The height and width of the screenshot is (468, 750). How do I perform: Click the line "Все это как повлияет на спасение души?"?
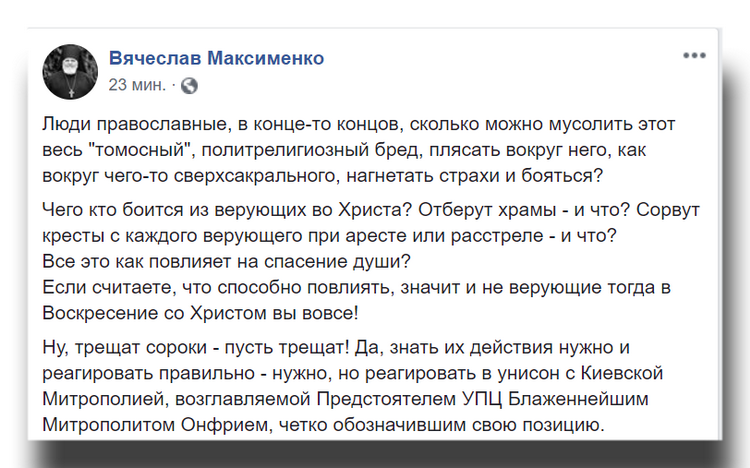226,262
